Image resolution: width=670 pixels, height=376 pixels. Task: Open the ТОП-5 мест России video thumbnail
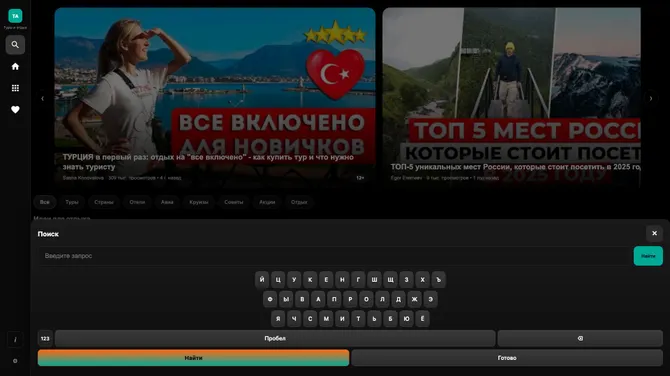(x=511, y=97)
